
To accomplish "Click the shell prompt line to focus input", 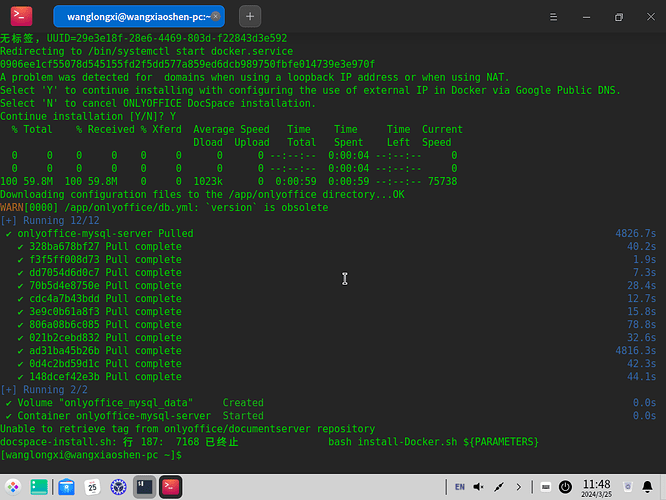I will (x=91, y=455).
